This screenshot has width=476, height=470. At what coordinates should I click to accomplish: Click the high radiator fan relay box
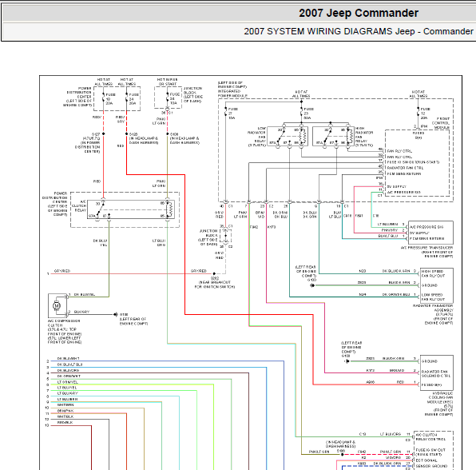333,136
